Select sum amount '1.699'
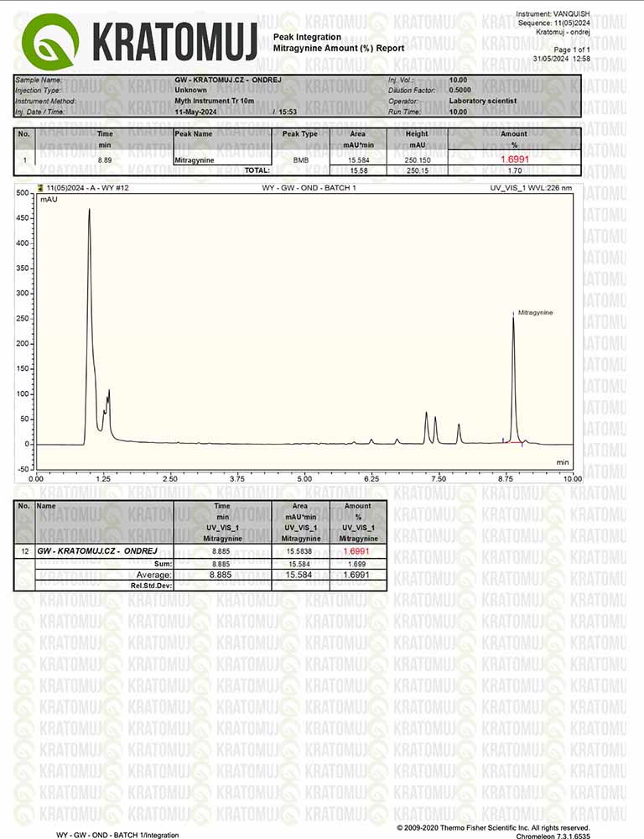 pyautogui.click(x=356, y=564)
